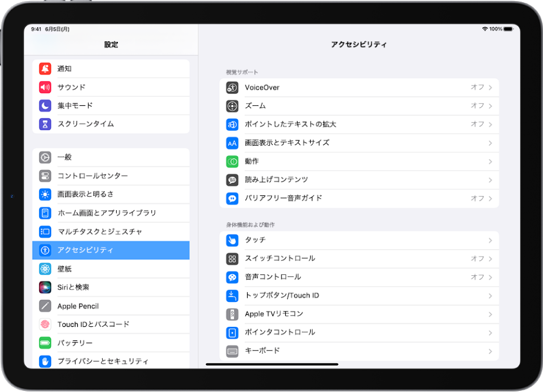Click the 読み上げコンテンツ speech icon
543x392 pixels.
232,180
